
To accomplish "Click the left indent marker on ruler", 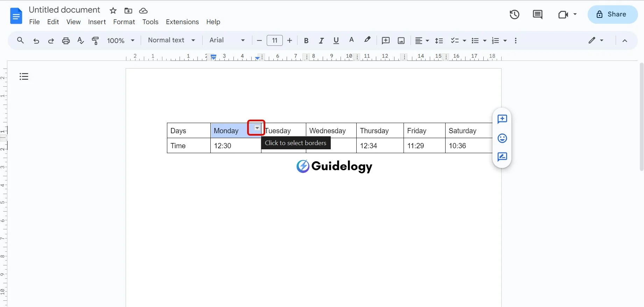I will [x=213, y=58].
